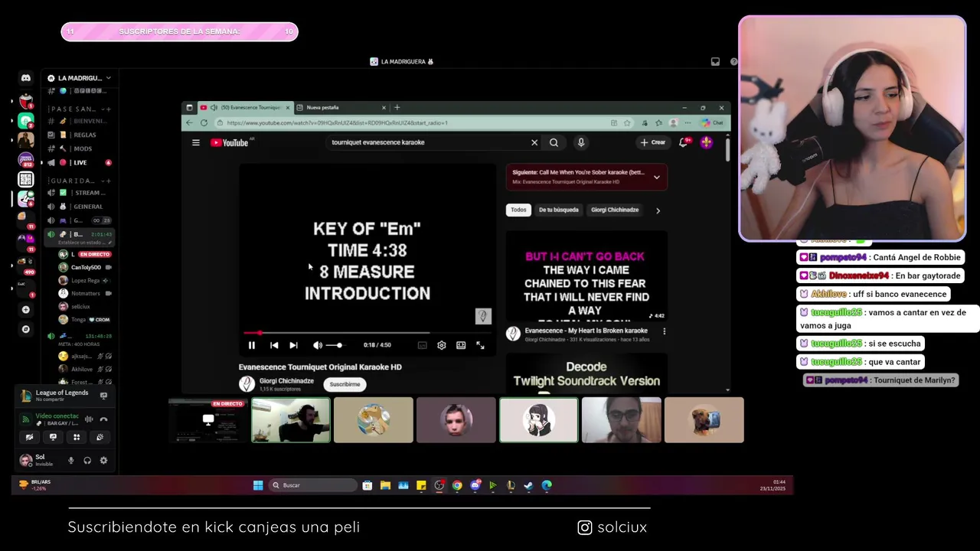Select CanToly500 in the voice channel
Screen dimensions: 980x551
[86, 267]
